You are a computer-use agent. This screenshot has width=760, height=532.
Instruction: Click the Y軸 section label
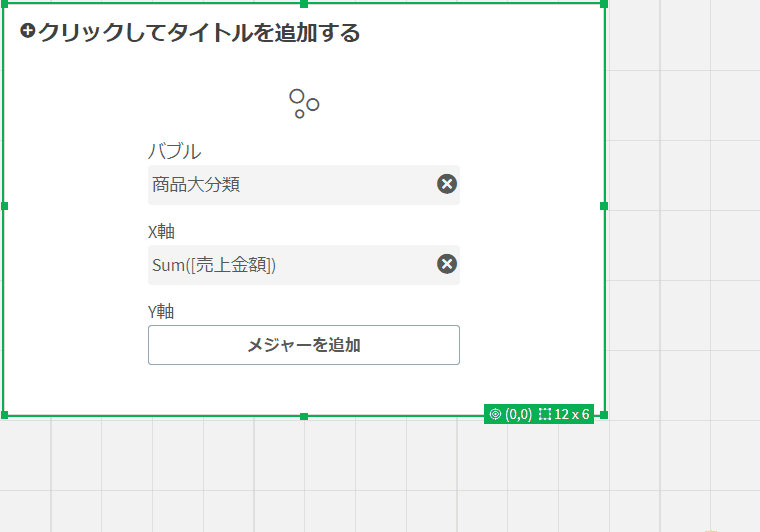(x=161, y=312)
